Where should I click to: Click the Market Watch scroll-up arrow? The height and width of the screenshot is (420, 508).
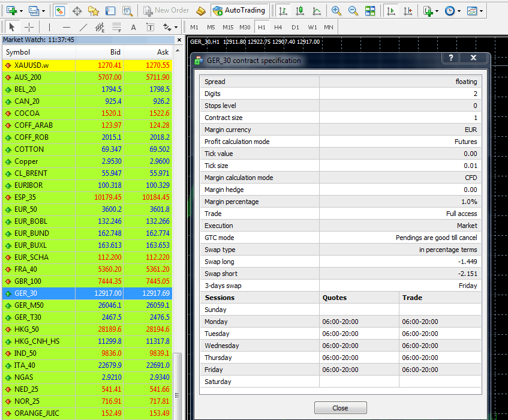tap(178, 51)
